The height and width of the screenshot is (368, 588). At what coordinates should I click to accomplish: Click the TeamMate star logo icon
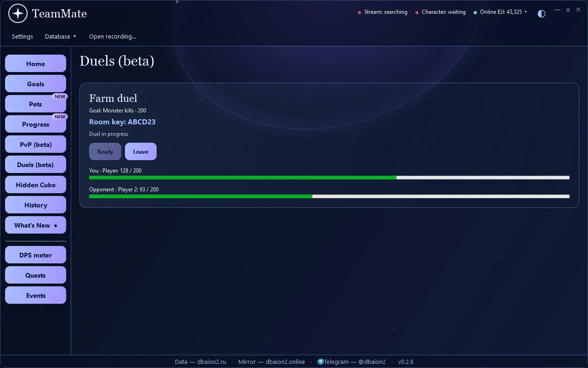pos(18,14)
